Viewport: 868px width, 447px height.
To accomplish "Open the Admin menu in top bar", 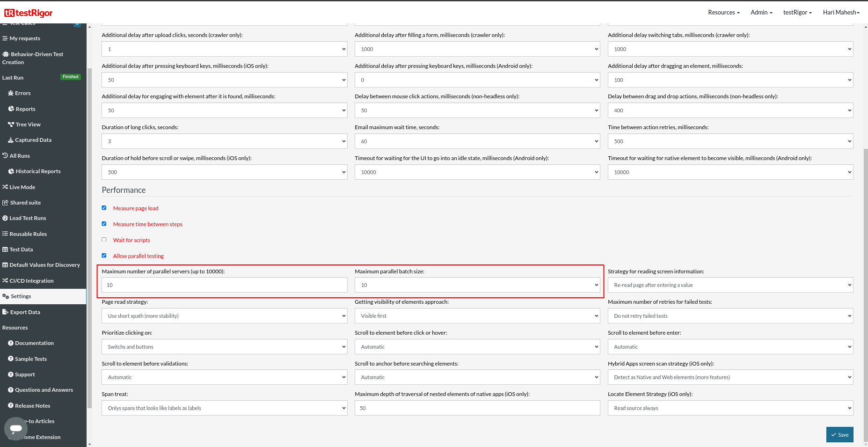I will (x=761, y=13).
